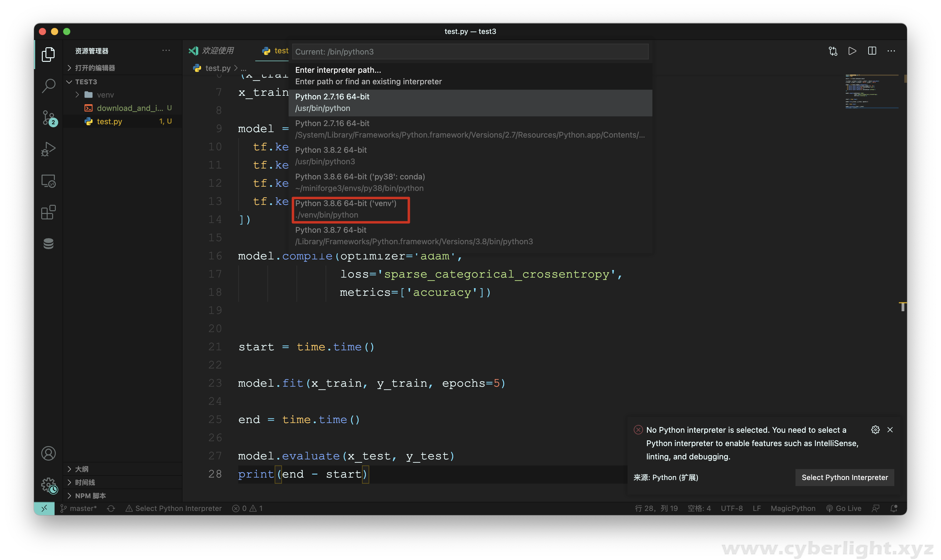The width and height of the screenshot is (941, 560).
Task: Run the Python file with play icon
Action: tap(852, 51)
